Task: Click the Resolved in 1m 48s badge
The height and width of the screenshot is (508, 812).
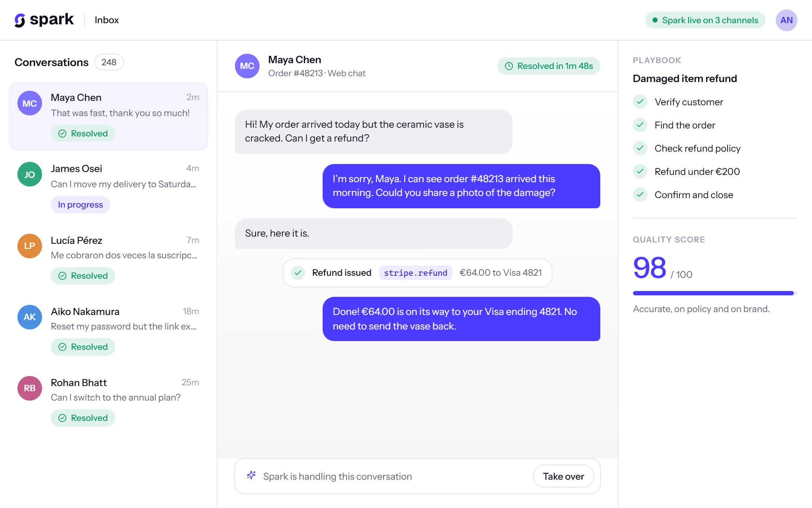Action: coord(549,66)
